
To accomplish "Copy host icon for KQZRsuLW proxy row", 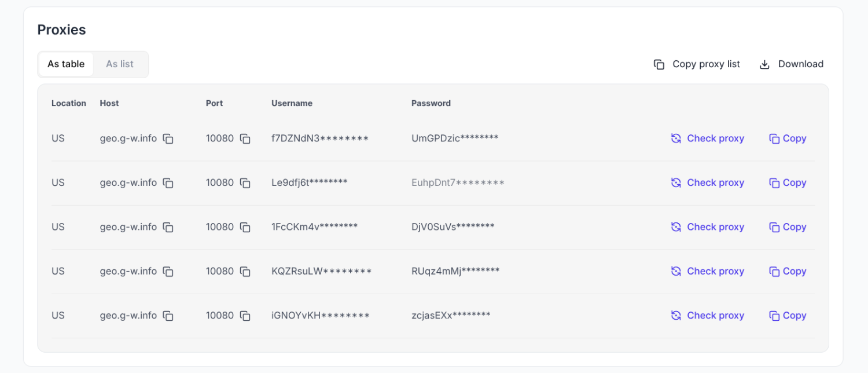I will point(168,272).
